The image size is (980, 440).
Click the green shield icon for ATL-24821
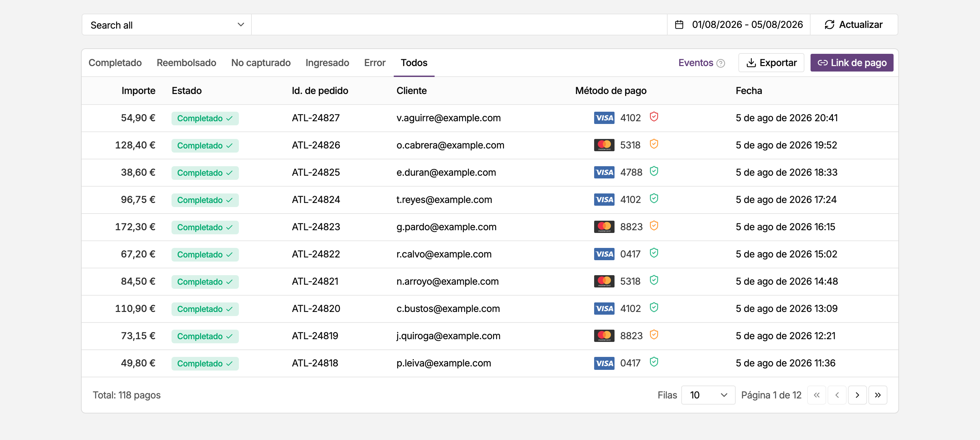click(654, 281)
